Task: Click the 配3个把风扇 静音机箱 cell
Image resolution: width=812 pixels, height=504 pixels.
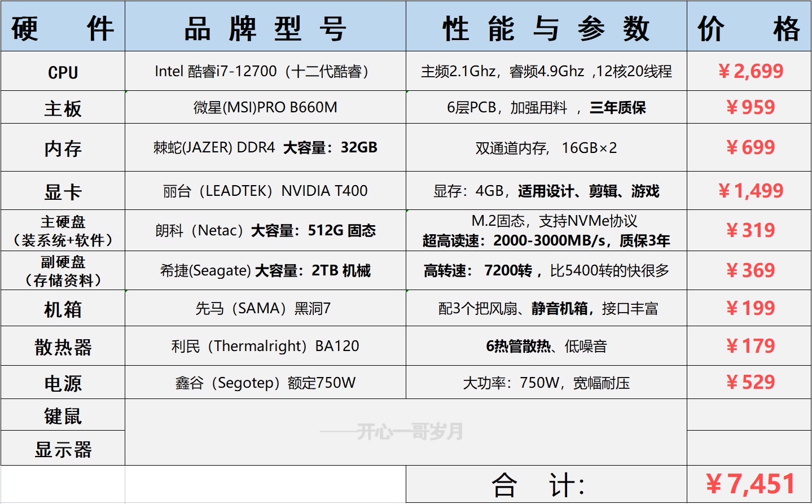Action: coord(546,308)
